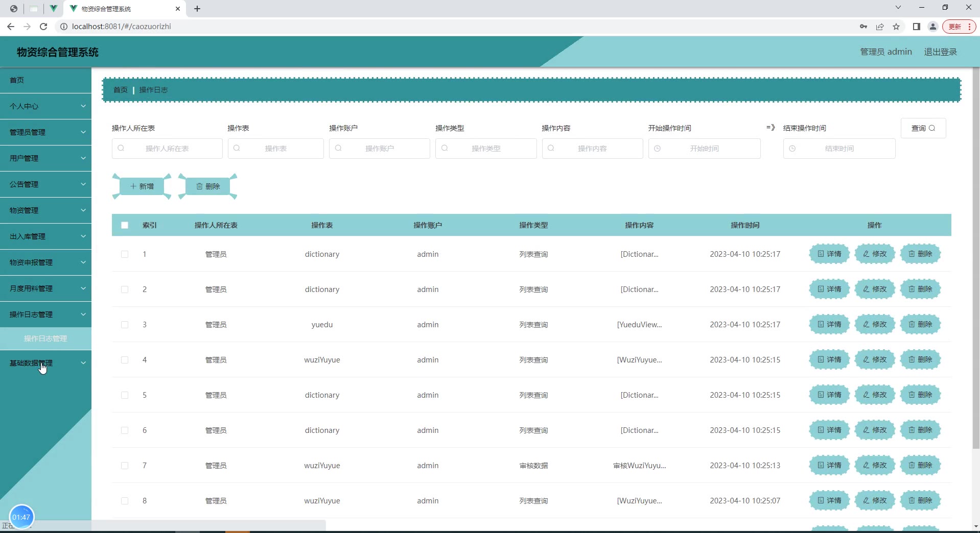Open browser profile avatar icon
980x533 pixels.
(933, 27)
